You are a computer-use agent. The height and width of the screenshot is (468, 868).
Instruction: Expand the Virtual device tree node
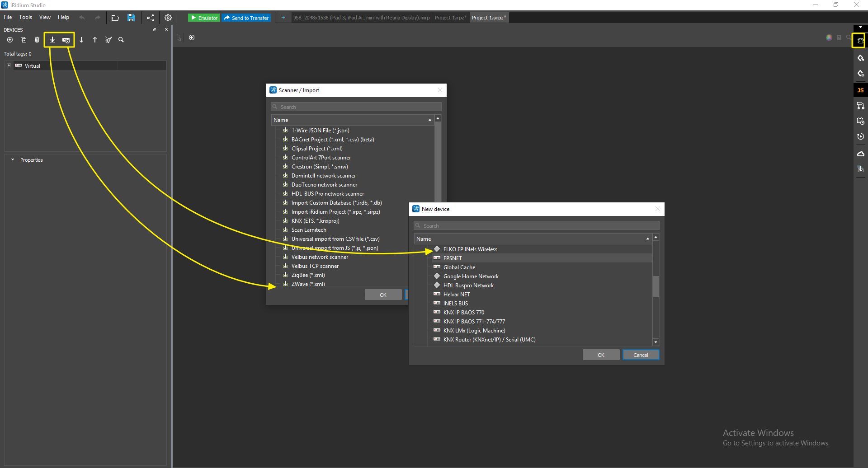click(8, 65)
